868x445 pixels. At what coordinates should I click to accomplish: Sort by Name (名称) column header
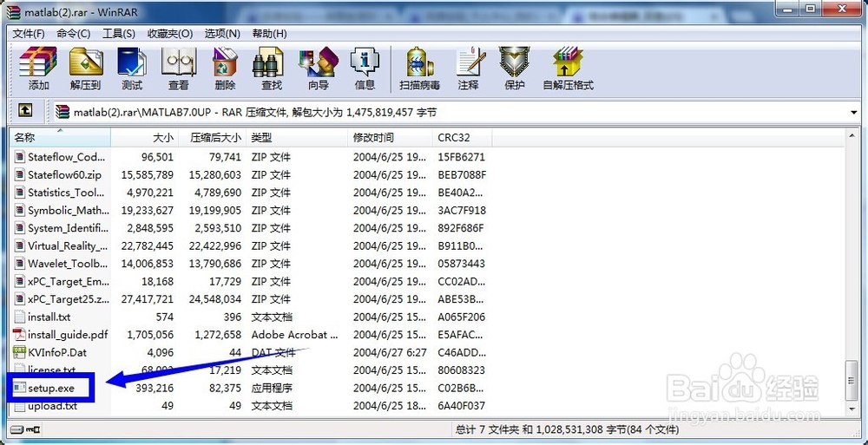60,137
